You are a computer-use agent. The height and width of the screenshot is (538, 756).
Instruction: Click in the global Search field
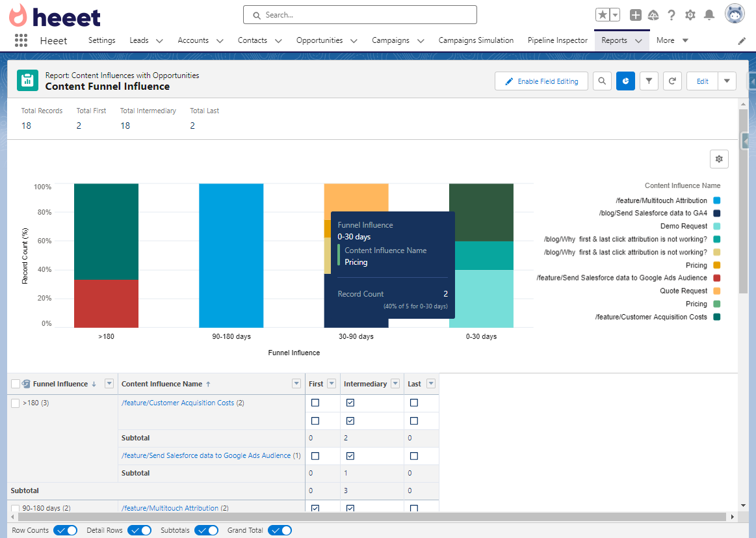tap(360, 15)
